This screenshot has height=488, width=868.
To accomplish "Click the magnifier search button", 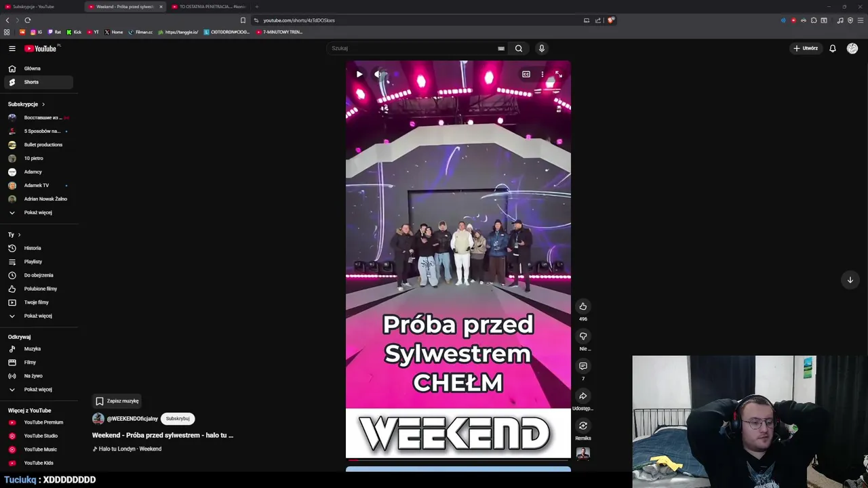I will pos(519,48).
